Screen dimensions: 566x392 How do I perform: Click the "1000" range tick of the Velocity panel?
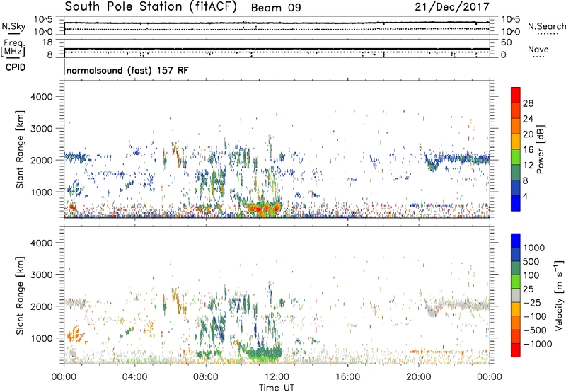click(41, 338)
